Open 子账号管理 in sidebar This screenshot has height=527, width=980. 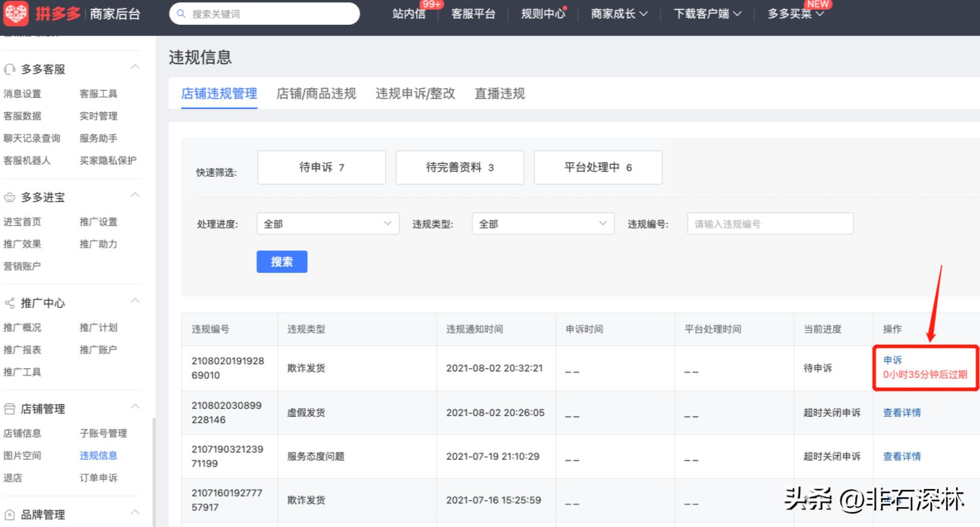coord(103,433)
